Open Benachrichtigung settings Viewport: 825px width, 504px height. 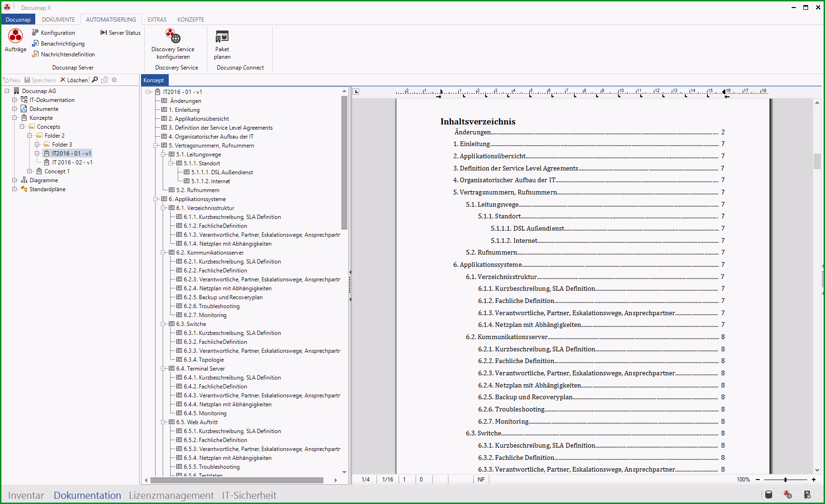[x=58, y=44]
